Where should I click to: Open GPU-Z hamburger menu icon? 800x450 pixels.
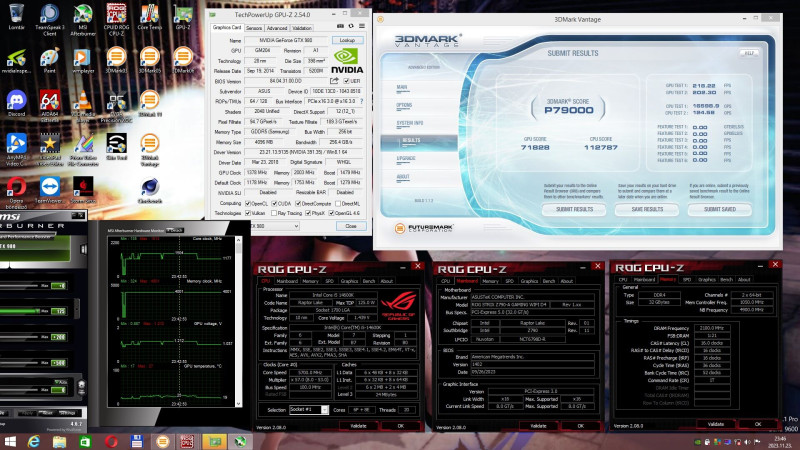coord(362,26)
